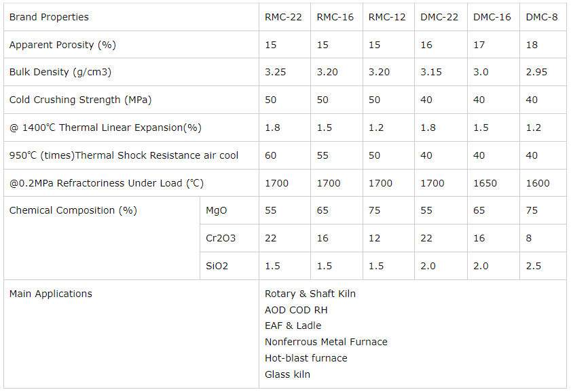Click the Rotary & Shaft Kiln text
The image size is (571, 392).
click(310, 294)
